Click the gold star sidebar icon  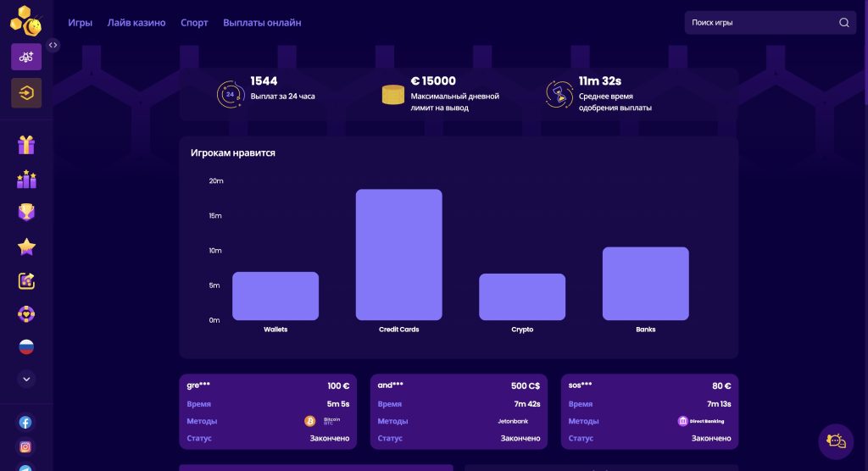click(x=26, y=247)
